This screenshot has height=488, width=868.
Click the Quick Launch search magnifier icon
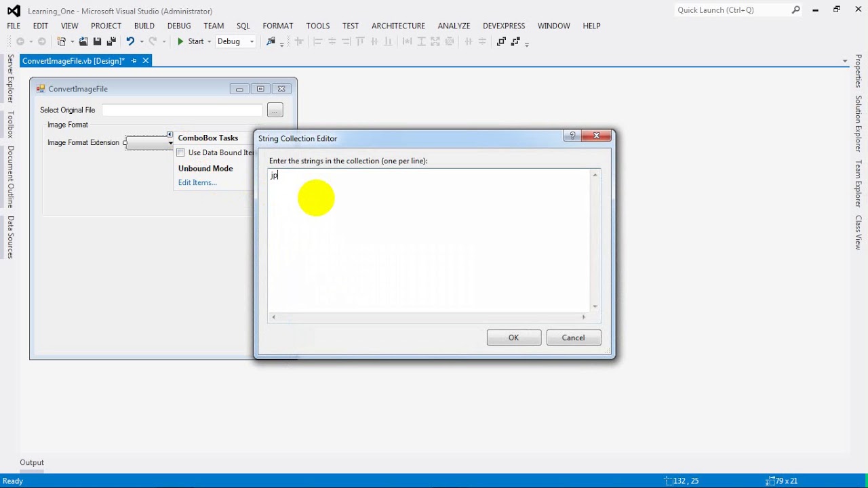coord(795,10)
